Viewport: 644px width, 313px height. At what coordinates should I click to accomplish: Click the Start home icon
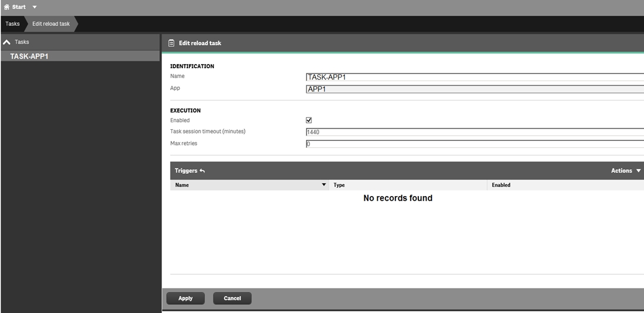point(6,7)
